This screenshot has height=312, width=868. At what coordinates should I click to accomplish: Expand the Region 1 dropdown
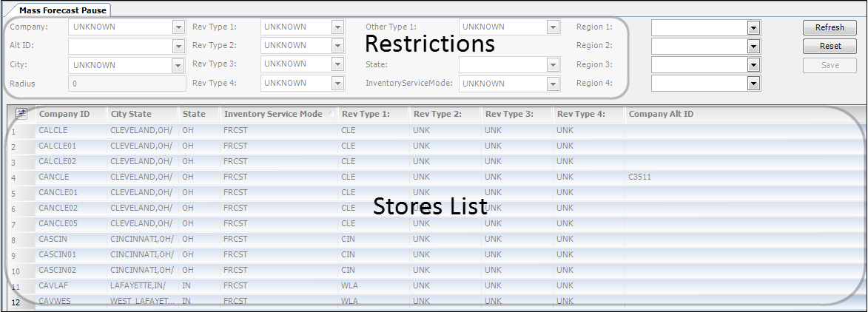(x=754, y=27)
